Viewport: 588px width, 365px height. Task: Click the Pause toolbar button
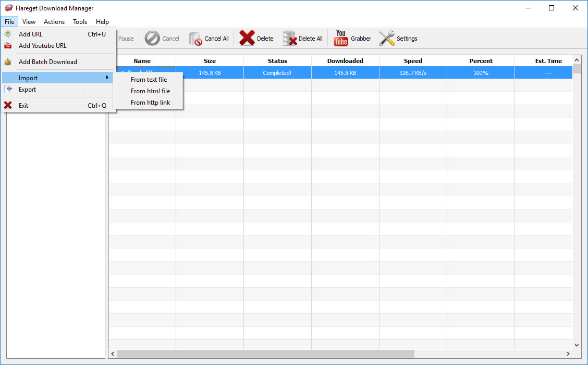pos(126,39)
